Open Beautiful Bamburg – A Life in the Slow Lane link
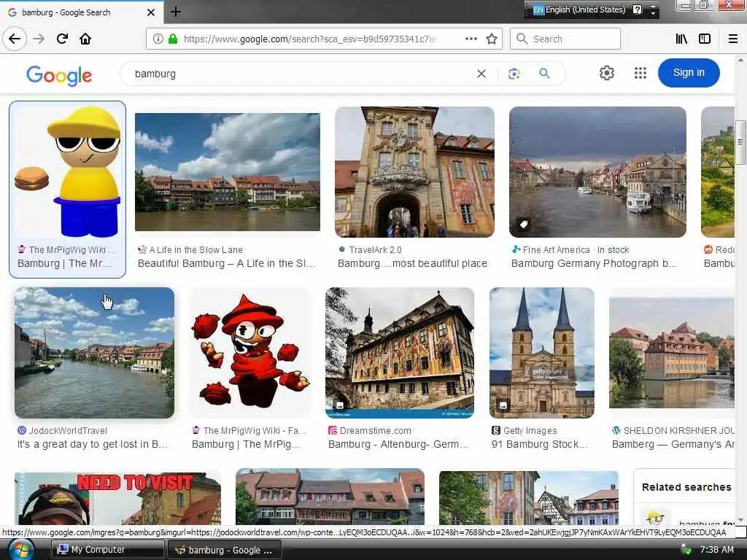This screenshot has height=560, width=747. coord(226,263)
